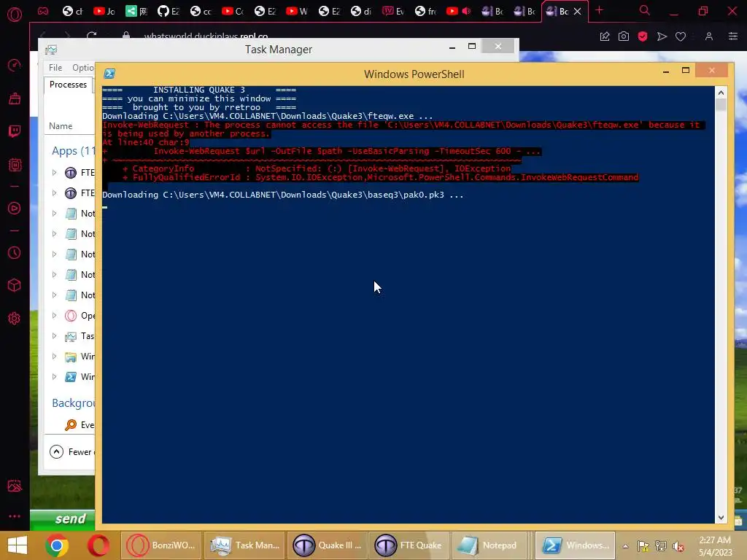Viewport: 747px width, 560px height.
Task: Switch to FTE Quake taskbar button
Action: 409,545
